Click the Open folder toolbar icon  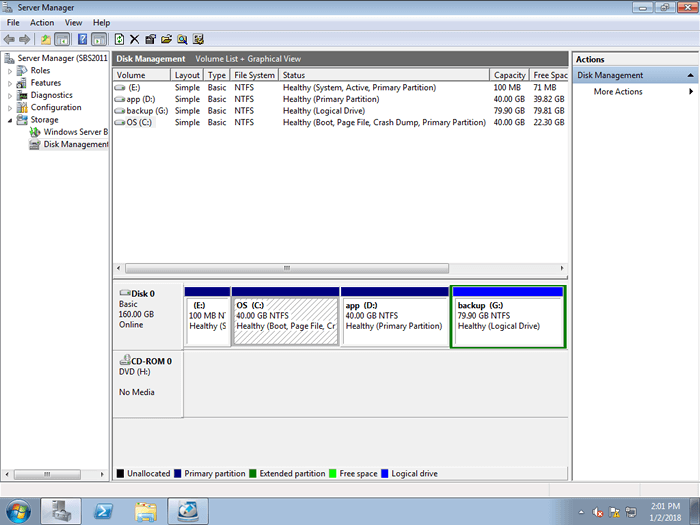click(x=167, y=39)
